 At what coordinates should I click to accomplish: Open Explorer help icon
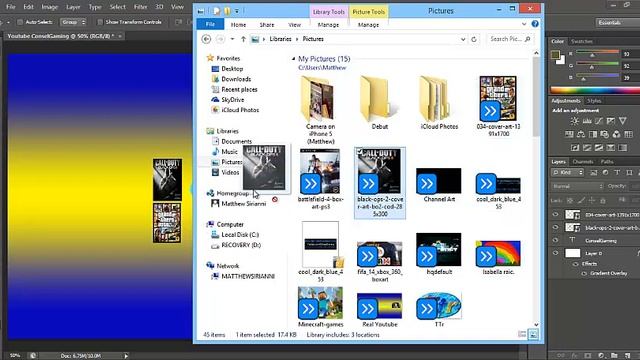coord(535,24)
